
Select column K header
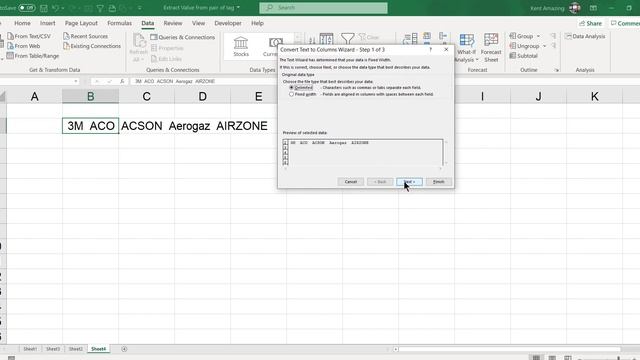coord(595,96)
